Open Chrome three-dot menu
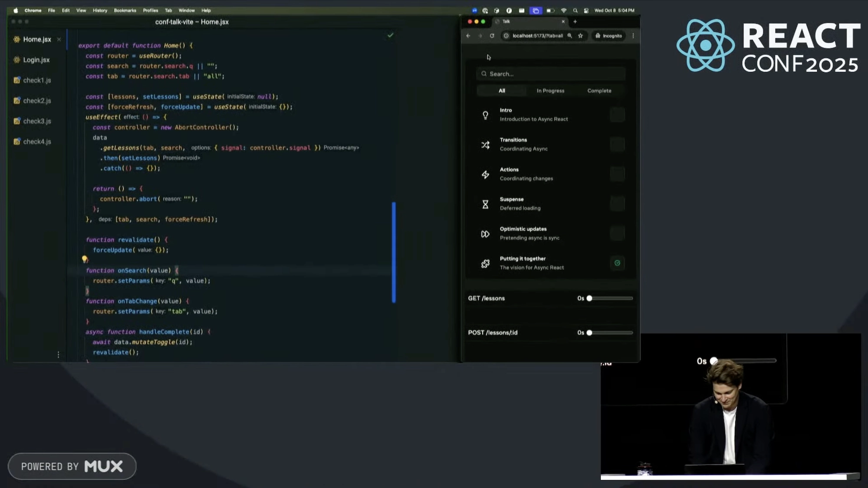The width and height of the screenshot is (868, 488). coord(633,36)
